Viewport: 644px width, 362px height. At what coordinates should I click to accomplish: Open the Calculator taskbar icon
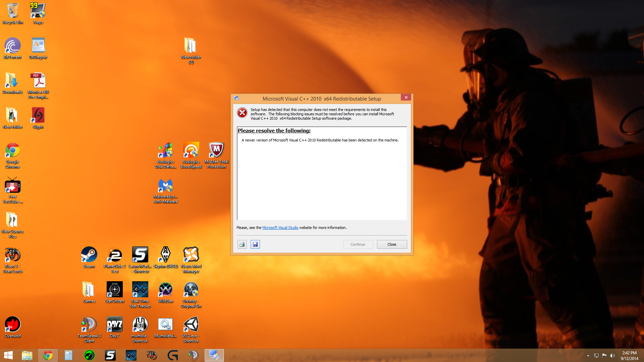pos(68,355)
